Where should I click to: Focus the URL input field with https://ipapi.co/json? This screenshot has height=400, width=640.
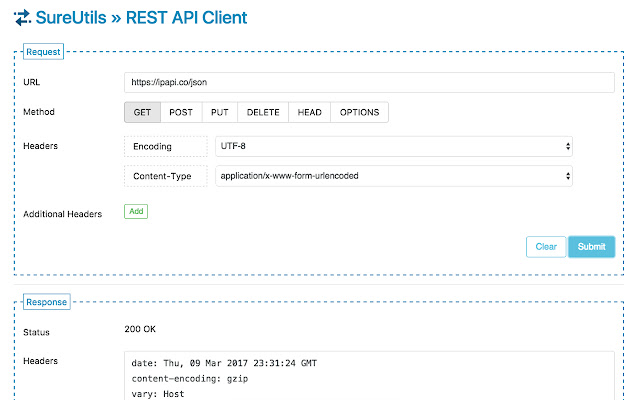(369, 82)
